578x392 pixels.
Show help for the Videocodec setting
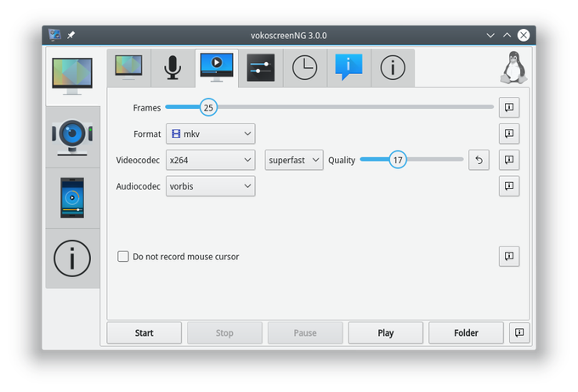[x=509, y=160]
